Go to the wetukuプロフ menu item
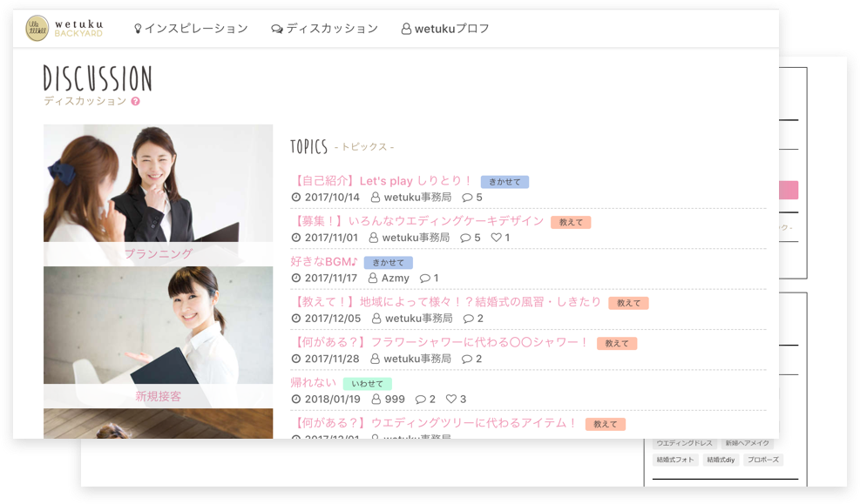Image resolution: width=860 pixels, height=504 pixels. pyautogui.click(x=451, y=29)
